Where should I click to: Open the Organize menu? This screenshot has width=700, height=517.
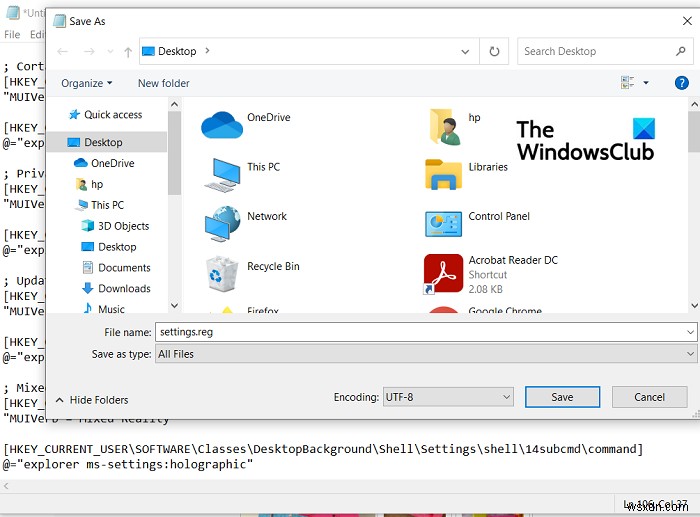[87, 83]
